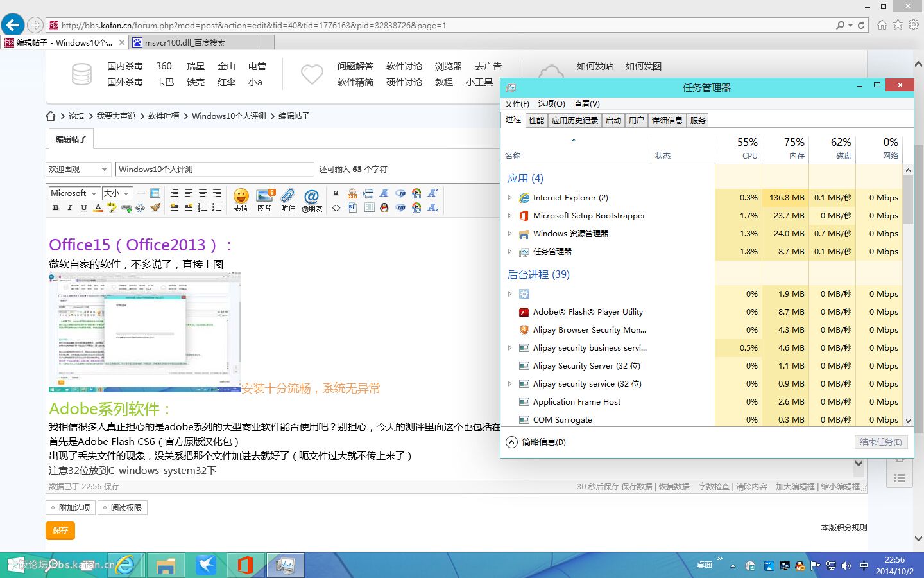Apply the text highlight abc marker
Viewport: 924px width, 578px height.
(112, 207)
